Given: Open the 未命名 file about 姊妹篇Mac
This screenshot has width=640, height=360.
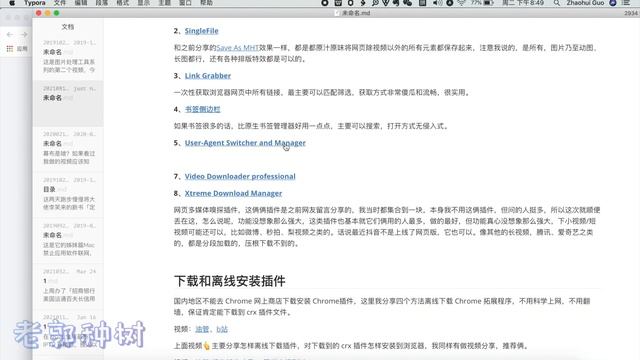Looking at the screenshot, I should click(68, 240).
